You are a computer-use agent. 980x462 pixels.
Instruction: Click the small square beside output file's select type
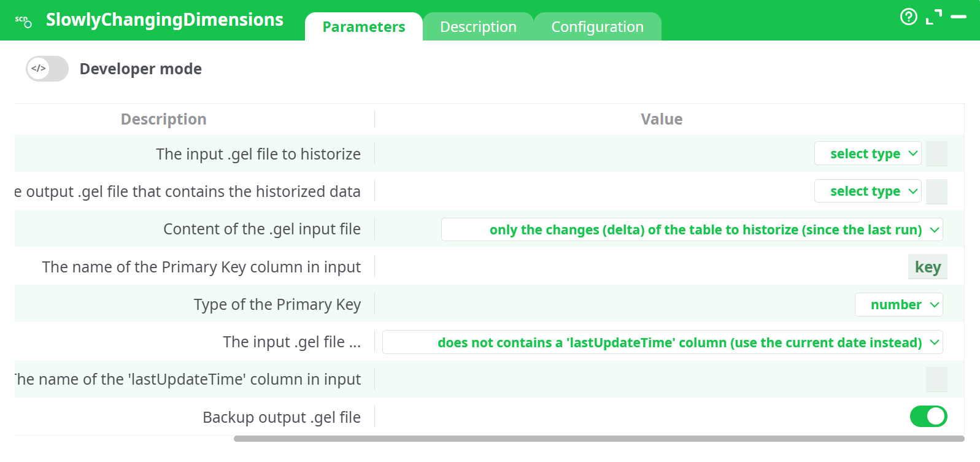[x=936, y=191]
